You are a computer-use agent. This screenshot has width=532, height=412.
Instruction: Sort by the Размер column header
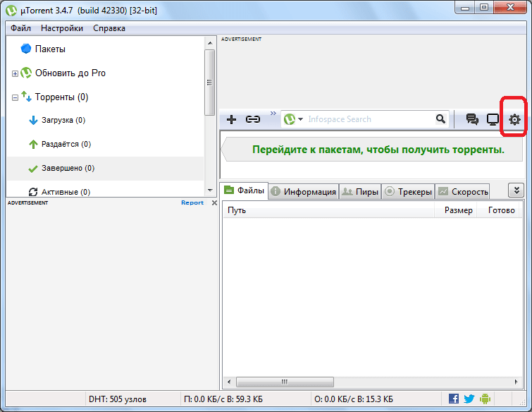[x=456, y=210]
